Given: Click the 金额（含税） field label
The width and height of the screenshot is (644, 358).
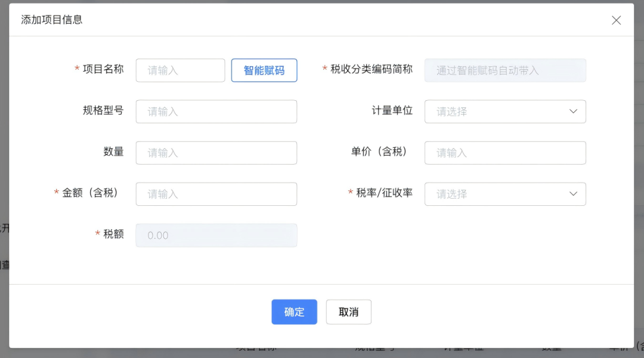Looking at the screenshot, I should point(90,193).
